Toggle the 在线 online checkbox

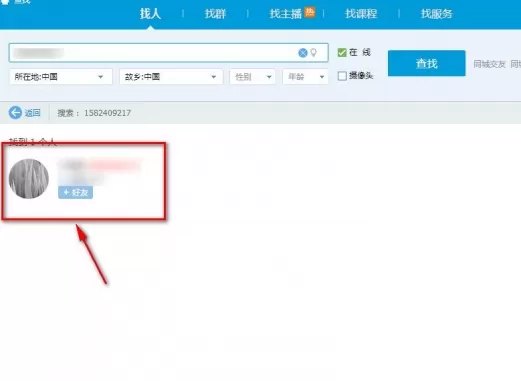[x=342, y=52]
